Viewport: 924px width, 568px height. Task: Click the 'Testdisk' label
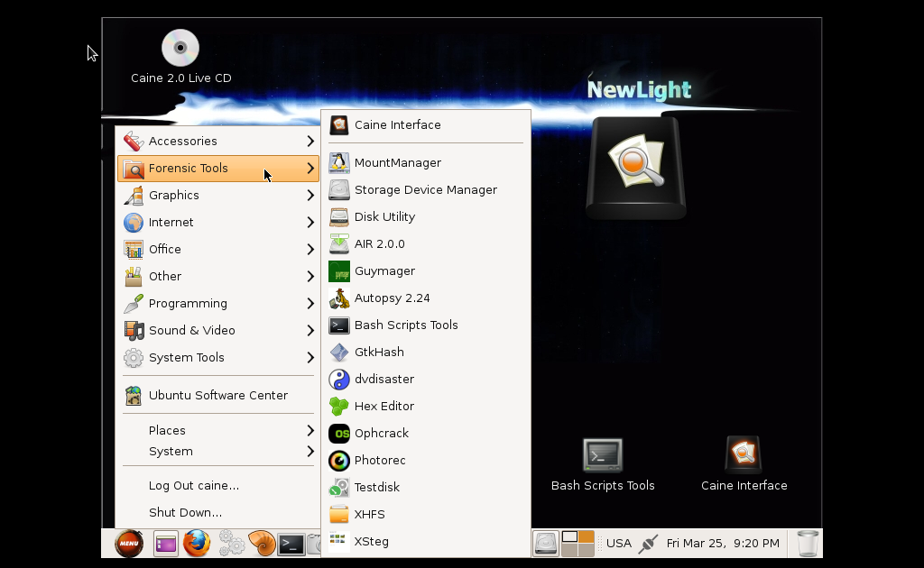[x=377, y=488]
